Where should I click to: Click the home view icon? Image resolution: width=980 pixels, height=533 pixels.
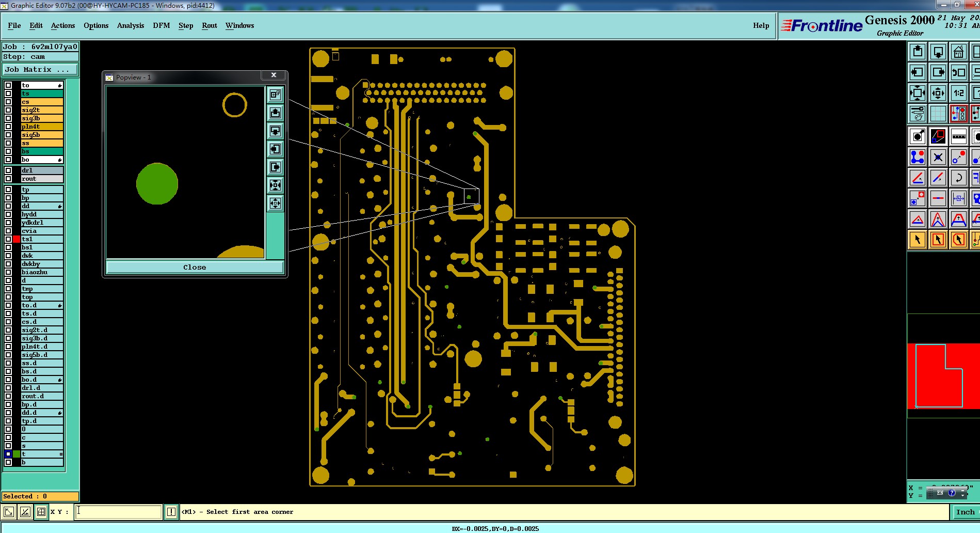click(x=959, y=52)
